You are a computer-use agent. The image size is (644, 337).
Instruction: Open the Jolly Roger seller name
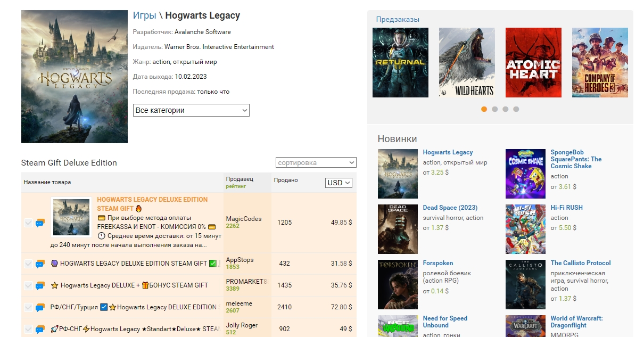pyautogui.click(x=242, y=325)
